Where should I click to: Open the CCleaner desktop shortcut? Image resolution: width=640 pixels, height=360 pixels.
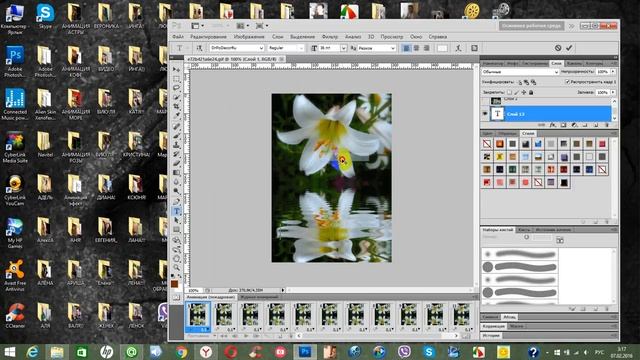[x=15, y=316]
